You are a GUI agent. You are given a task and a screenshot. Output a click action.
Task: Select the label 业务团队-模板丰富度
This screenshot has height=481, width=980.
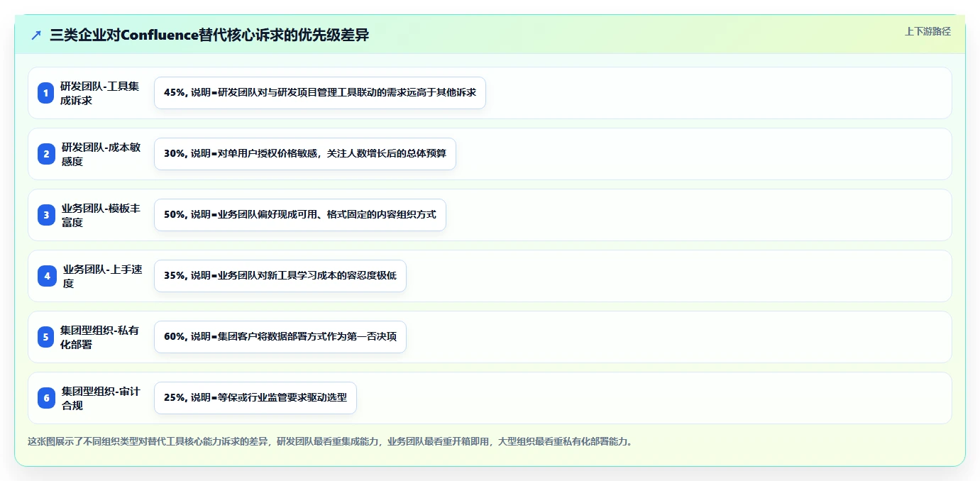(100, 215)
